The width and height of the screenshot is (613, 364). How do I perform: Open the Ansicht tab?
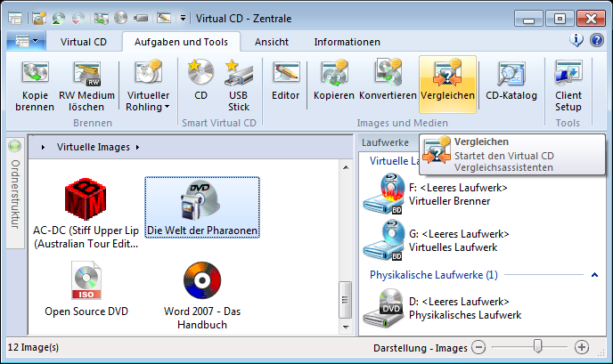[x=272, y=42]
